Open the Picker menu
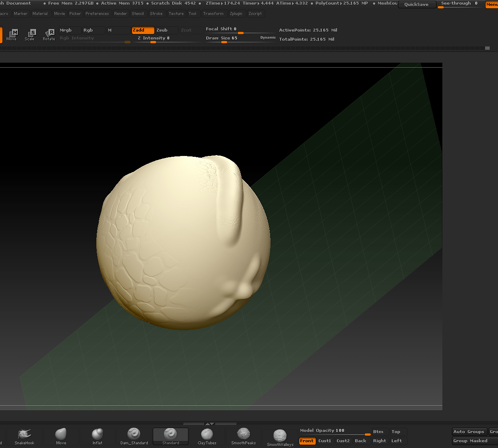Viewport: 498px width, 448px height. tap(76, 14)
